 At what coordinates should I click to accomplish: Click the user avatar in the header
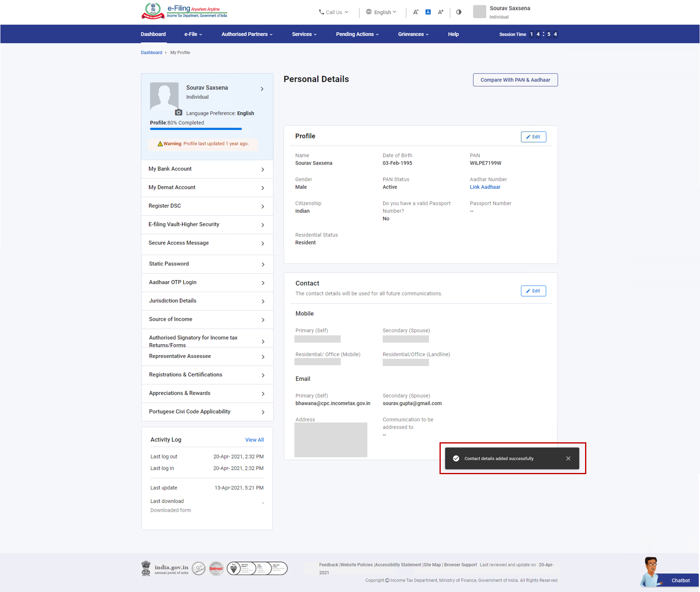[479, 12]
